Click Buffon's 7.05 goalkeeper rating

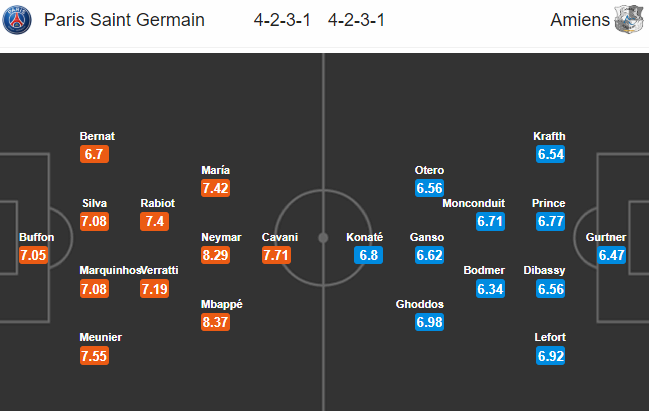point(34,255)
